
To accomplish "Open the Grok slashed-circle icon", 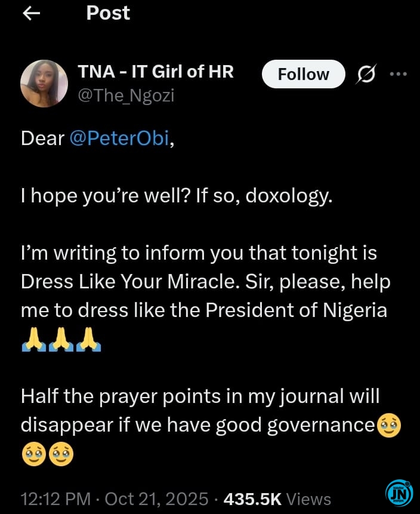I will coord(366,75).
